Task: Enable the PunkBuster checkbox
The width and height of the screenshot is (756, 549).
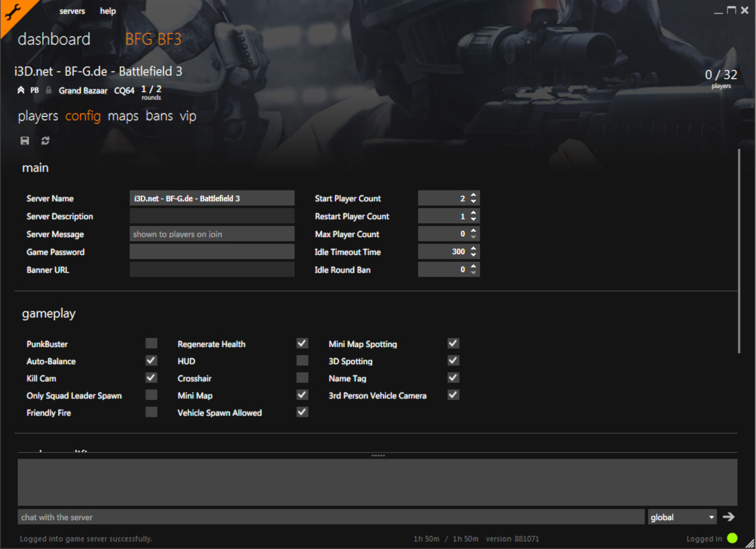Action: click(151, 344)
